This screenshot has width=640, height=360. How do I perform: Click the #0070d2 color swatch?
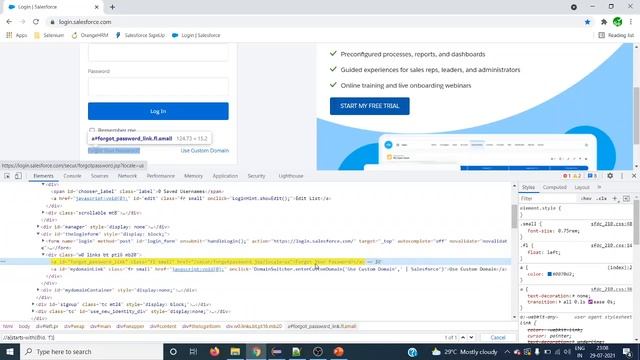[549, 274]
